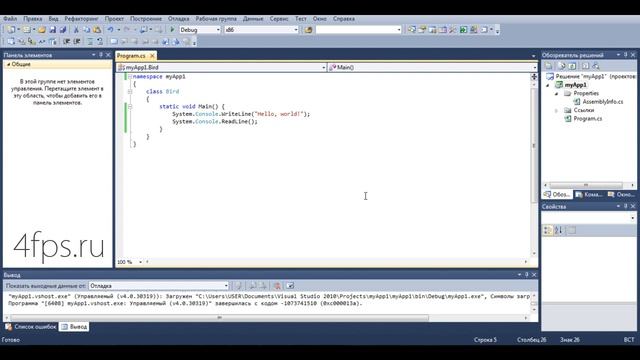Click the Extension Manager icon in the toolbar
Image resolution: width=640 pixels, height=360 pixels.
coord(474,30)
